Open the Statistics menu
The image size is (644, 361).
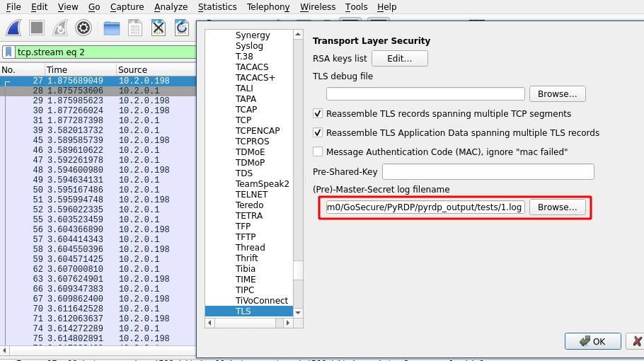[217, 7]
